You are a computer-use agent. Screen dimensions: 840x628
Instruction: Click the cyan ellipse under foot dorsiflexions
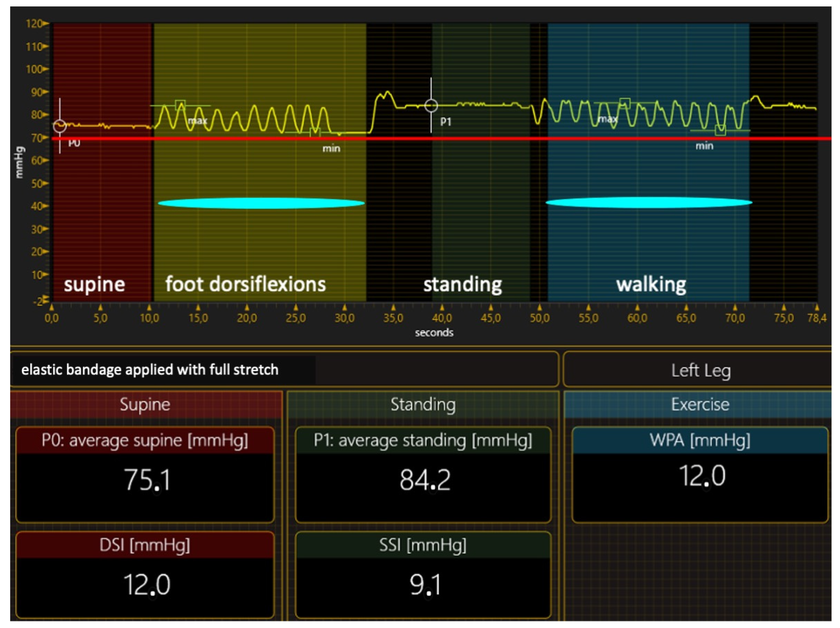click(261, 203)
